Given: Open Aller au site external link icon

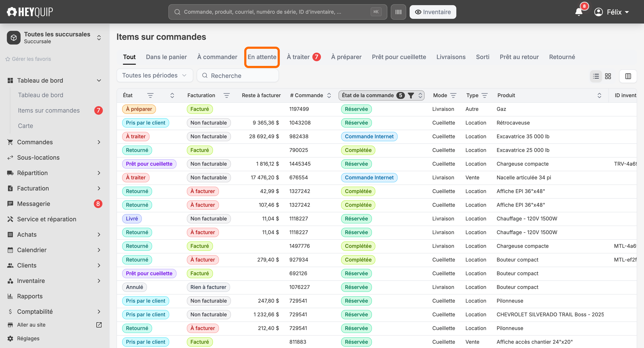Looking at the screenshot, I should (99, 324).
